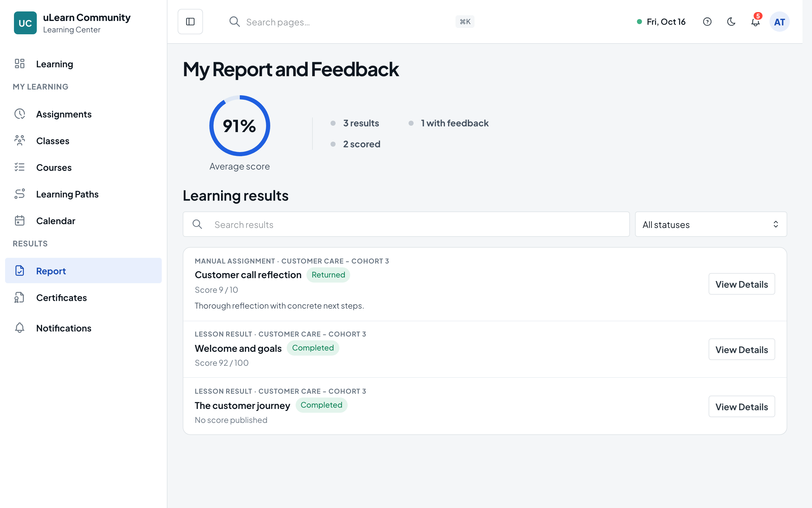
Task: Click Completed badge on Welcome and goals
Action: (313, 348)
